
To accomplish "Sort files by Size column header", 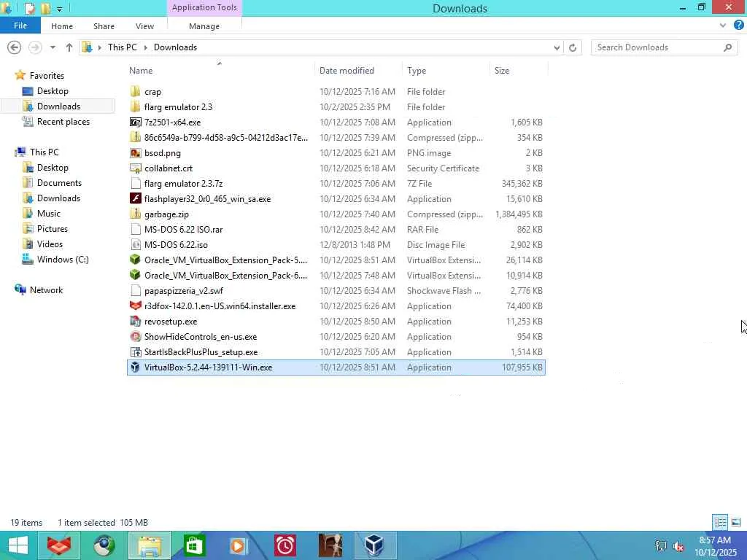I will point(502,71).
